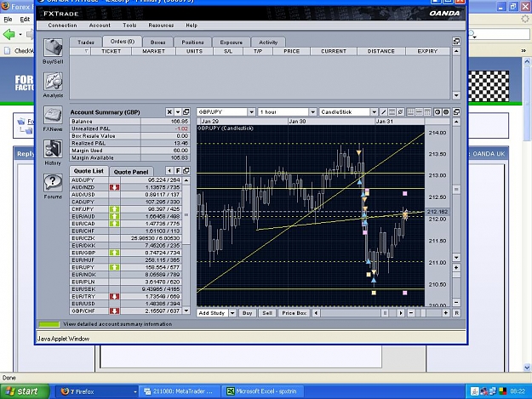Viewport: 532px width, 399px height.
Task: Click the filled circle chart icon
Action: click(x=446, y=111)
